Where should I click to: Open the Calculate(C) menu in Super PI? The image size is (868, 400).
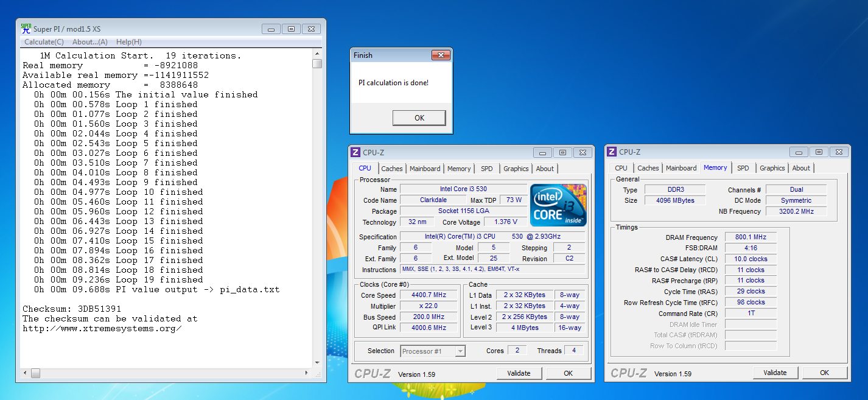pos(44,42)
